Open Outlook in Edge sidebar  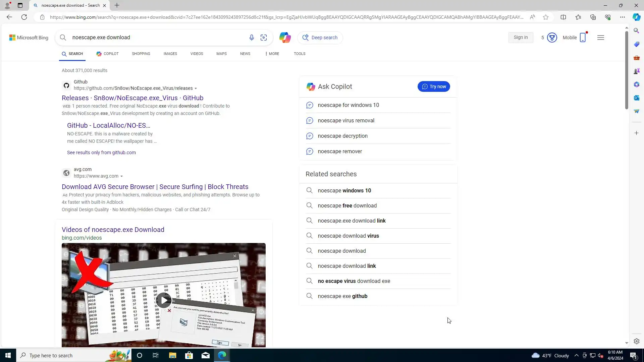pos(636,98)
